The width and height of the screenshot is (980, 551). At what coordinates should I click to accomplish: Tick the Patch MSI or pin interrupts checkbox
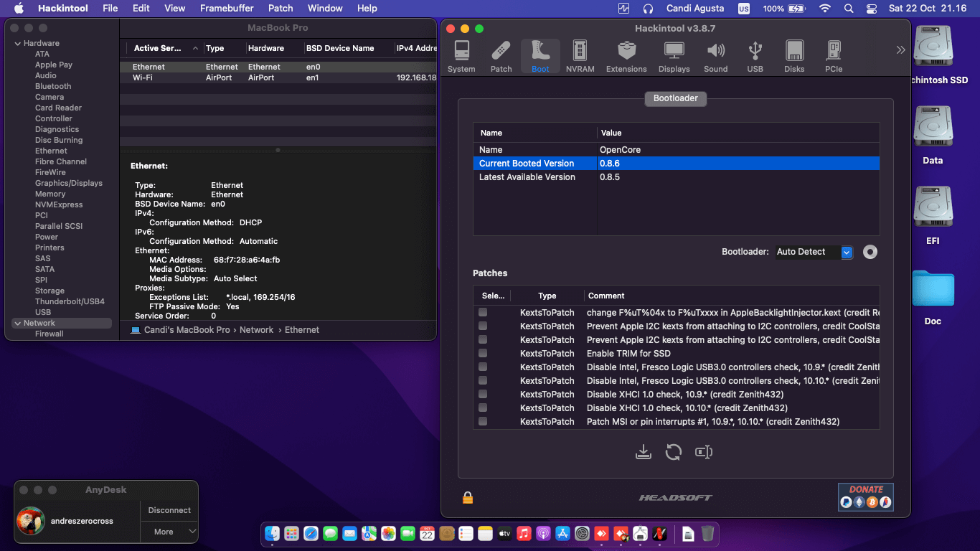(x=483, y=422)
